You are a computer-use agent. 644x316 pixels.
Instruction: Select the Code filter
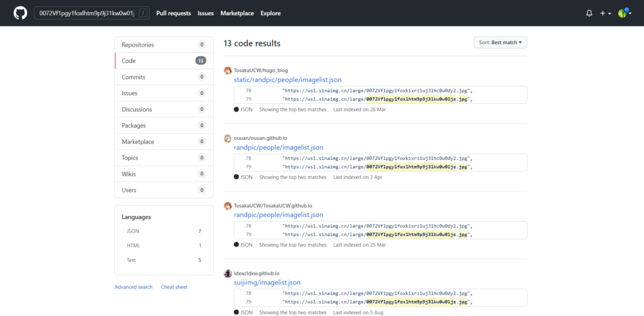pyautogui.click(x=164, y=61)
